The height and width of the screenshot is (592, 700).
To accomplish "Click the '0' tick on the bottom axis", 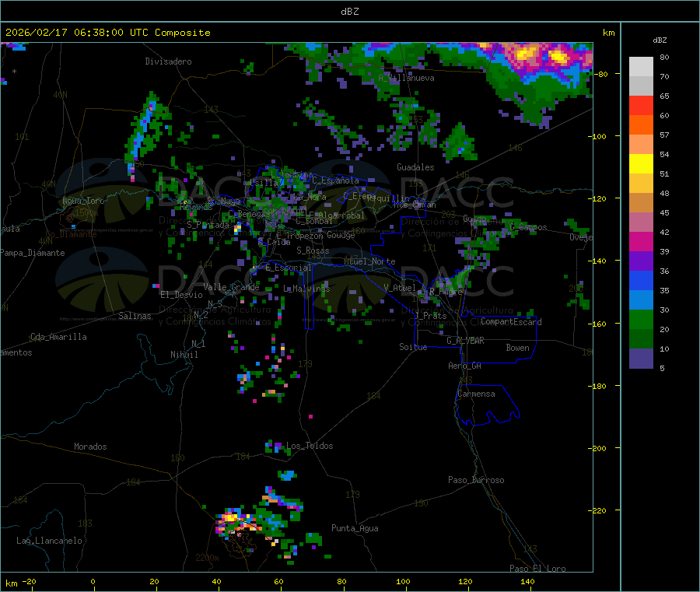I will coord(93,581).
